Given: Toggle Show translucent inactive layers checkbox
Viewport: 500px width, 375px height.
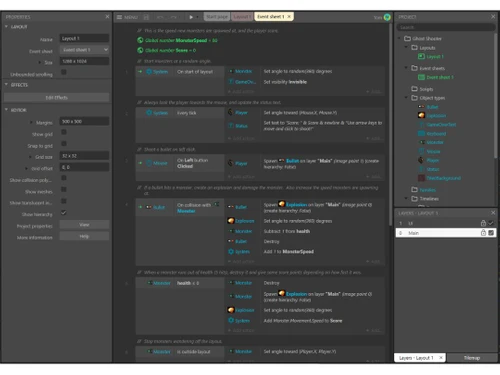Looking at the screenshot, I should pyautogui.click(x=64, y=201).
